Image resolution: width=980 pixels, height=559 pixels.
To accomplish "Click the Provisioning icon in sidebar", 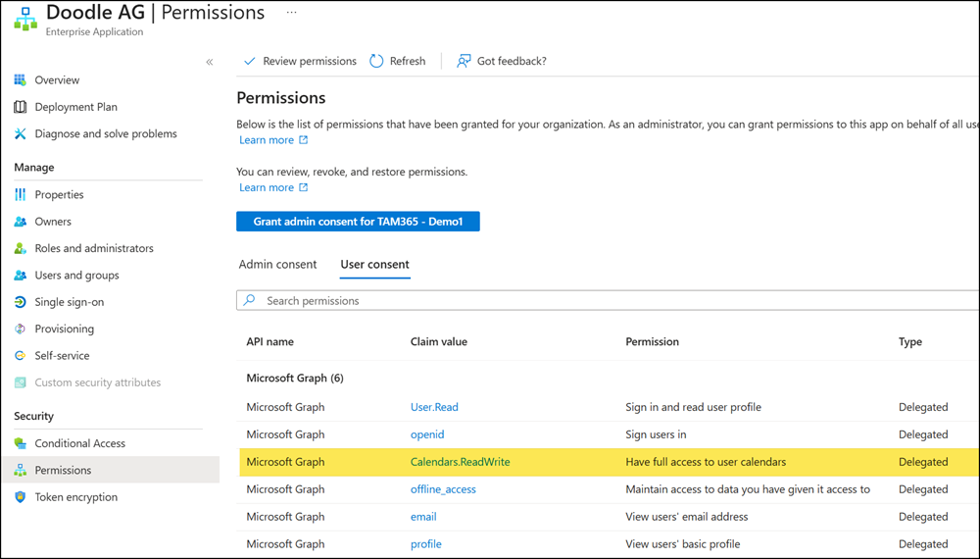I will pyautogui.click(x=20, y=329).
